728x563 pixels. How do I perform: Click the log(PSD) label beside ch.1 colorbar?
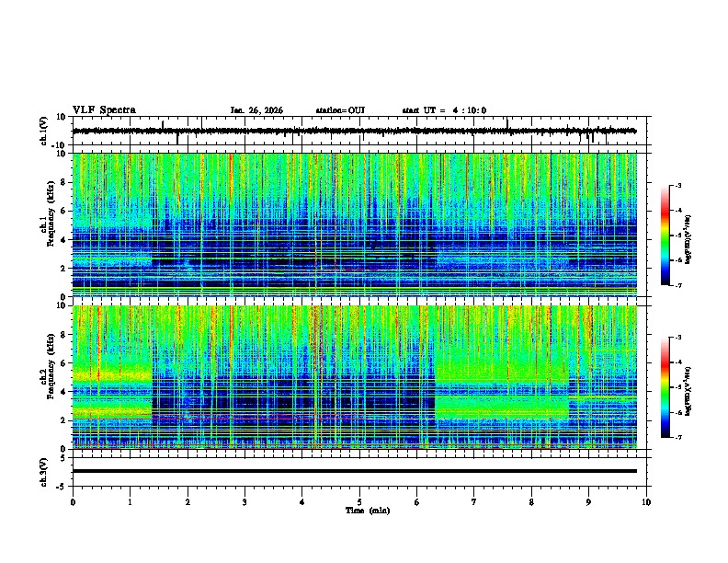pyautogui.click(x=688, y=240)
